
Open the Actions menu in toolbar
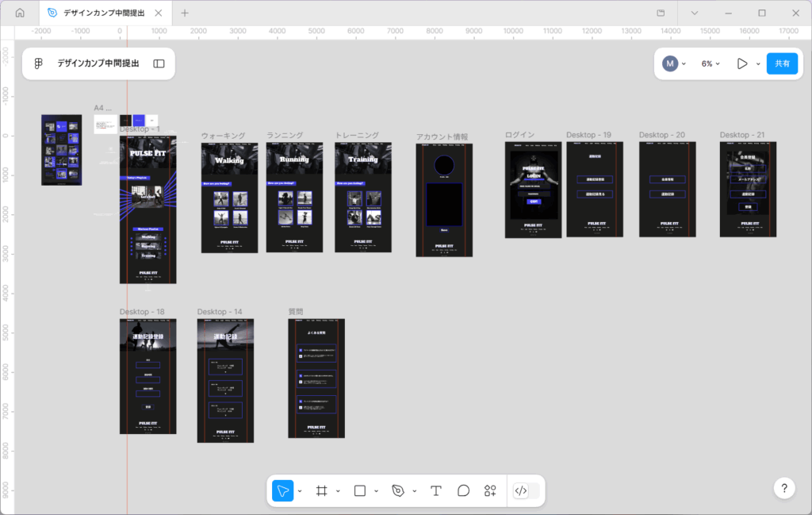click(490, 490)
